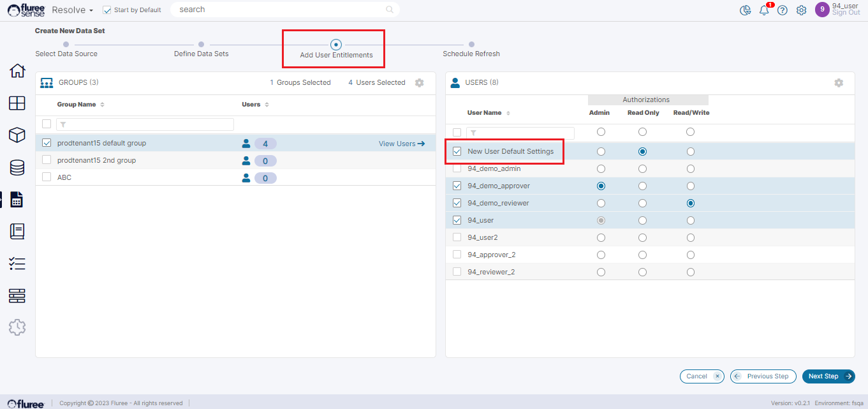Open the cube sidebar icon
The width and height of the screenshot is (868, 409).
[17, 135]
